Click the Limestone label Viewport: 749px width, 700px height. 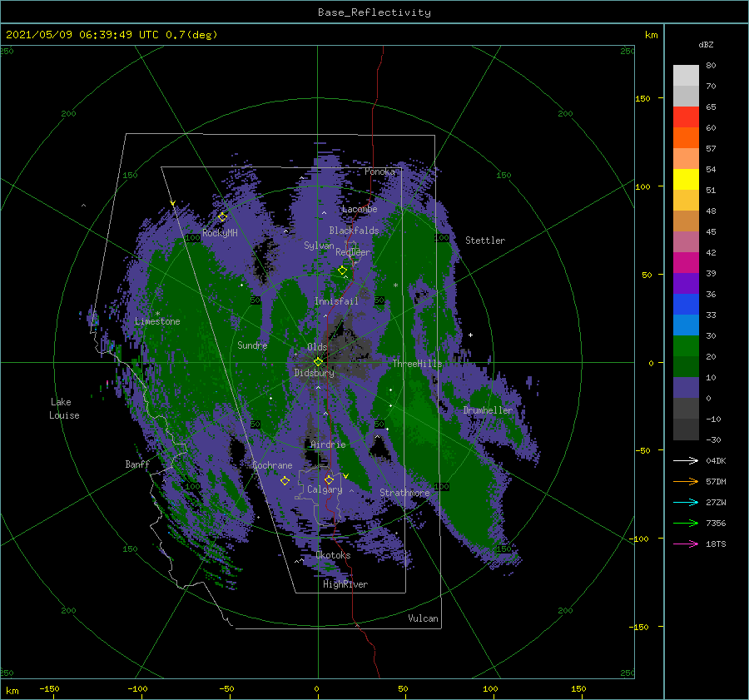pos(157,321)
